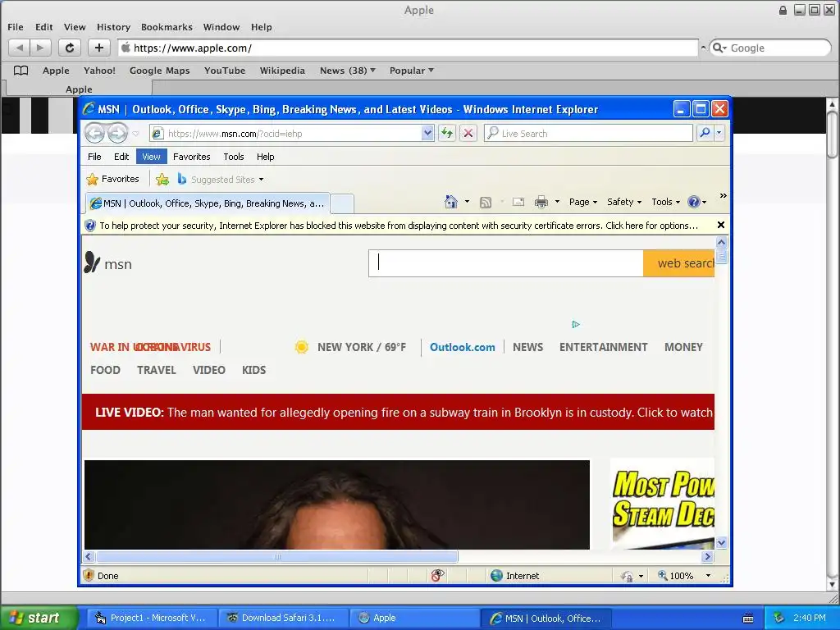Open the Tools menu in IE menu bar
This screenshot has height=630, width=840.
pos(234,157)
